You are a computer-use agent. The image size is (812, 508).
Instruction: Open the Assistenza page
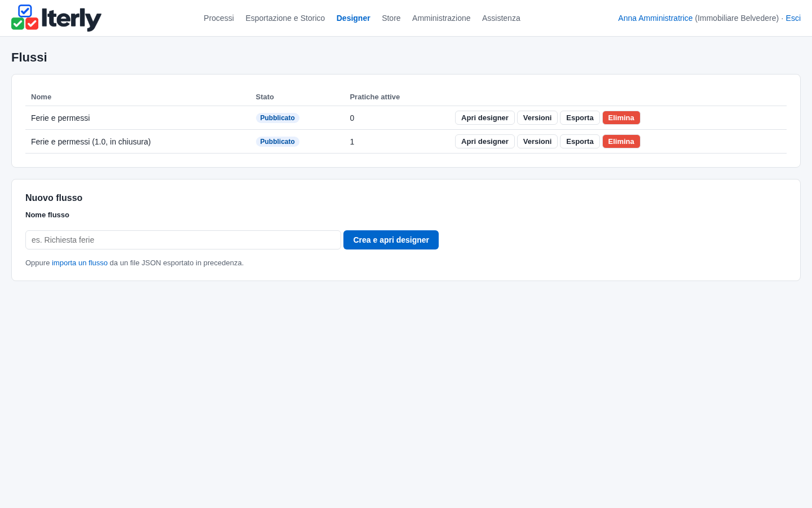pos(501,18)
